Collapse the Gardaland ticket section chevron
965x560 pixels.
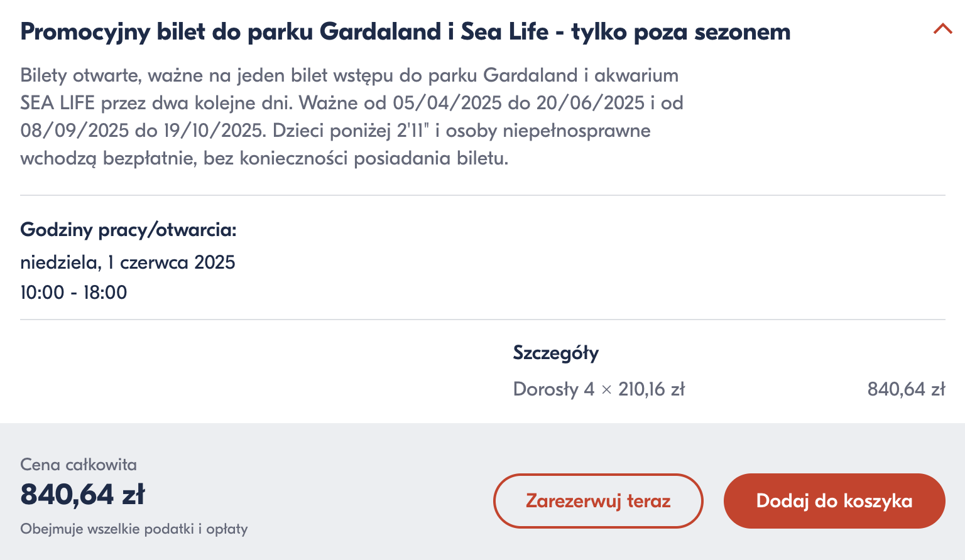tap(942, 29)
